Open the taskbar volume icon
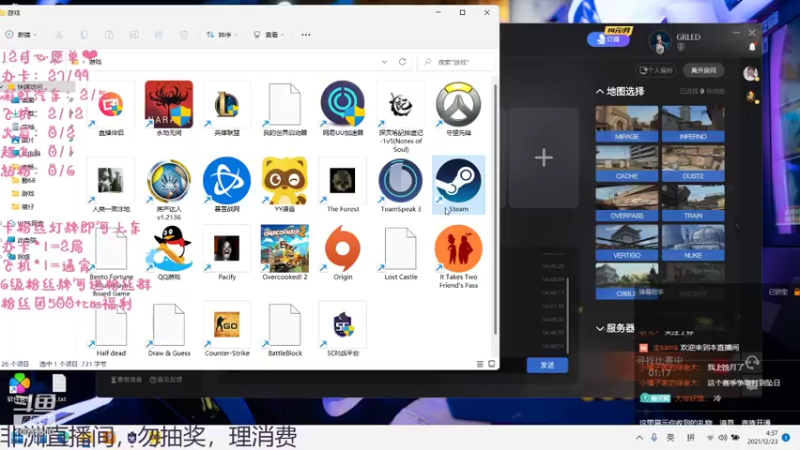Screen dimensions: 800x450 tap(722, 438)
